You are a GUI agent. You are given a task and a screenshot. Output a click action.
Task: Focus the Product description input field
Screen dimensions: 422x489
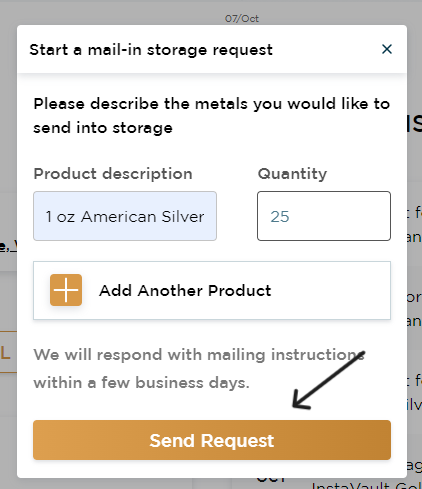[x=125, y=216]
